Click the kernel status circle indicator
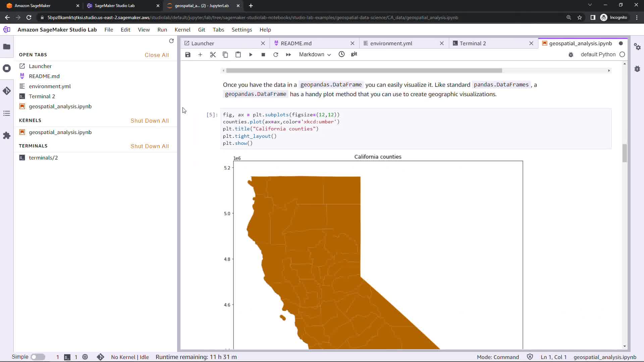The width and height of the screenshot is (644, 362). coord(622,54)
